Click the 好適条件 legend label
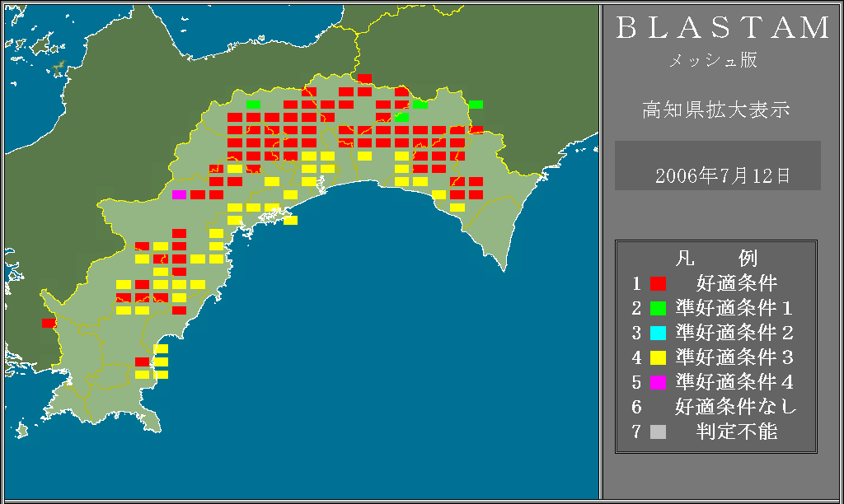Screen dimensions: 844x504 point(737,283)
